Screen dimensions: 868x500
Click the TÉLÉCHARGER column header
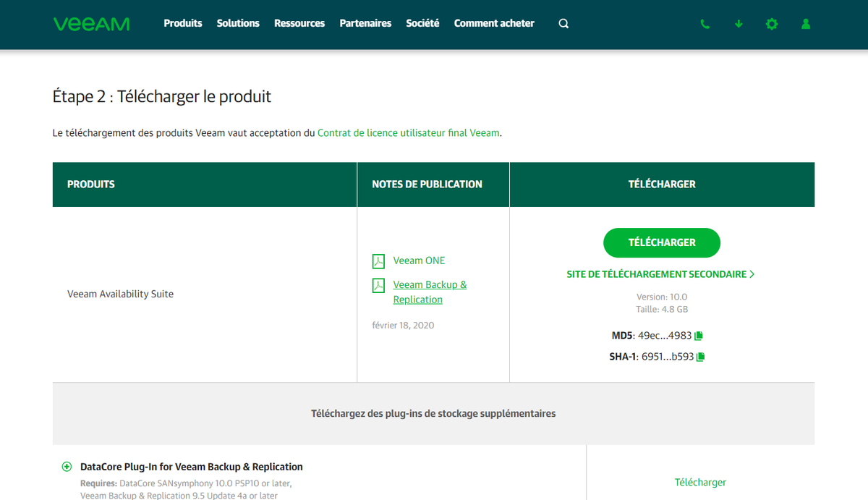[x=662, y=185]
